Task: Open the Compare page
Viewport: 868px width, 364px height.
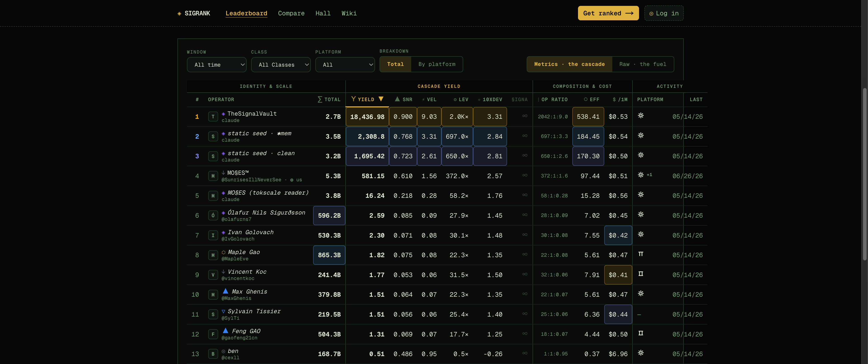Action: (291, 13)
